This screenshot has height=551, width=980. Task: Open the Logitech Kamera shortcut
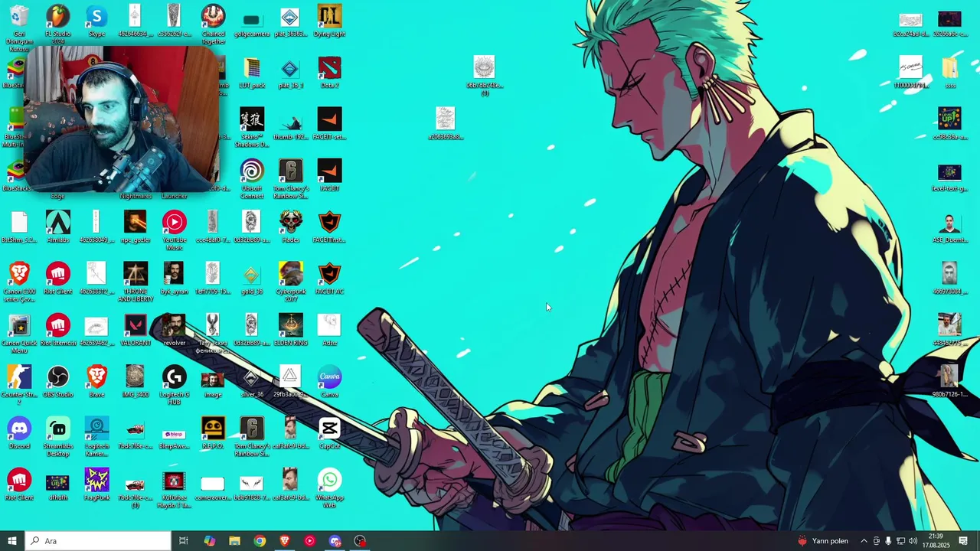point(96,436)
